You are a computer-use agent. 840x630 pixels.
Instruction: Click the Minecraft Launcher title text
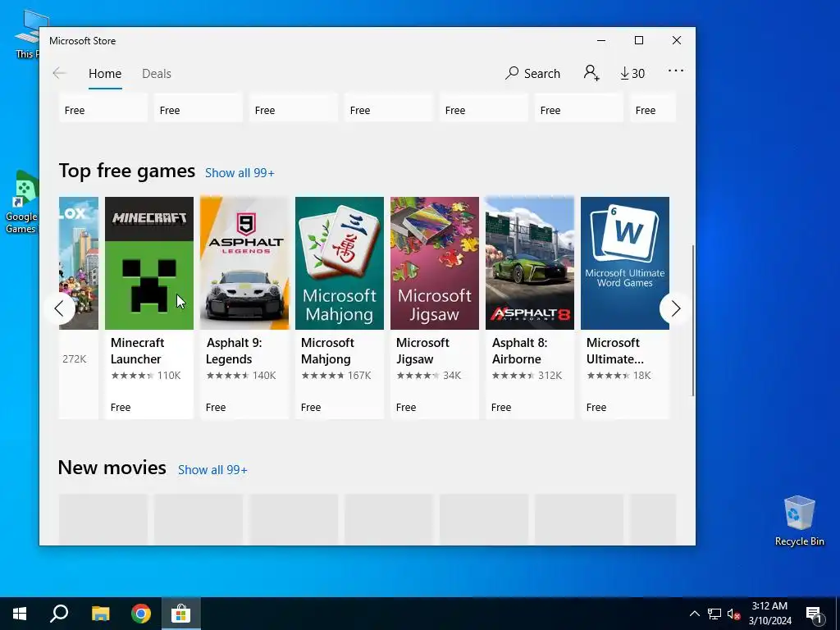138,351
